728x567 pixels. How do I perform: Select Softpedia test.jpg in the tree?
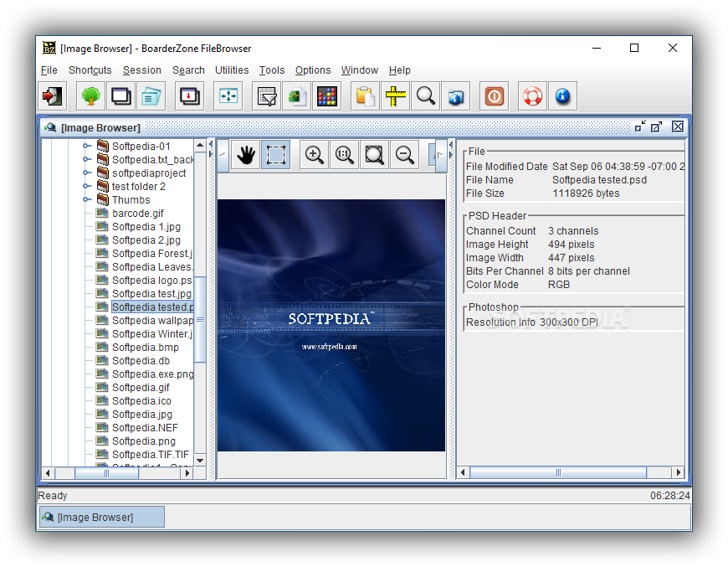[x=151, y=294]
